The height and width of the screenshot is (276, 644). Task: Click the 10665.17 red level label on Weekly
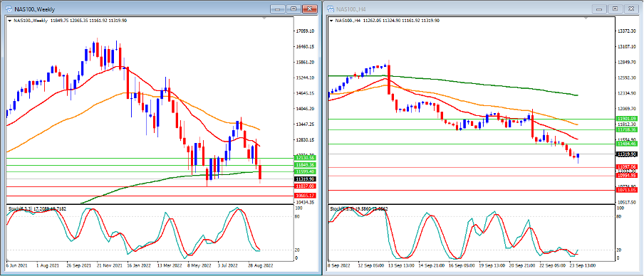coord(305,196)
